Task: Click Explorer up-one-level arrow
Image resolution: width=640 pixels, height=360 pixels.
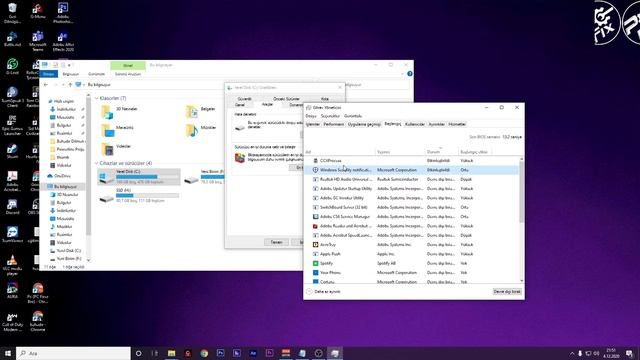Action: click(x=70, y=84)
